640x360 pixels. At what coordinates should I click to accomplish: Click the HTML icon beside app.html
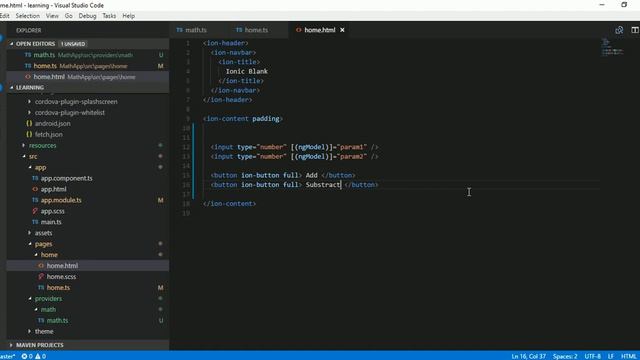35,189
